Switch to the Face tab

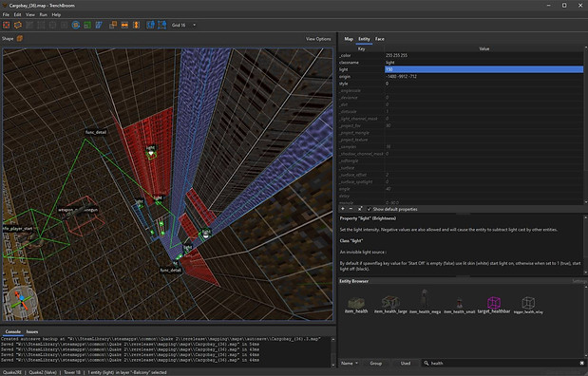point(380,39)
